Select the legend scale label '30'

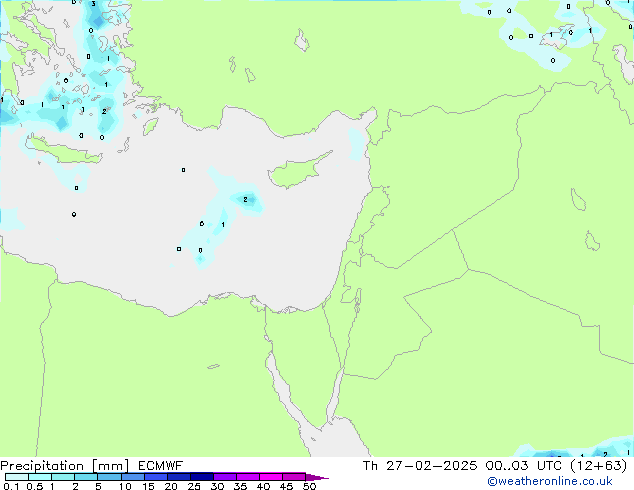click(217, 486)
